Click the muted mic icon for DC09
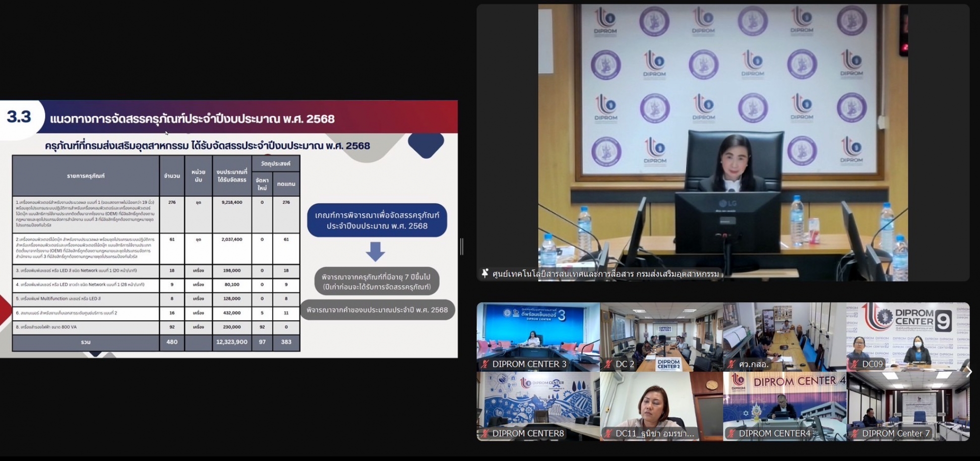980x461 pixels. 855,364
